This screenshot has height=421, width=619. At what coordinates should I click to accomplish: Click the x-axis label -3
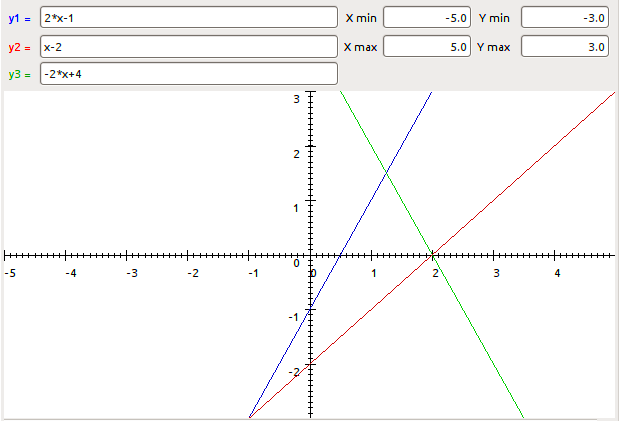[132, 273]
